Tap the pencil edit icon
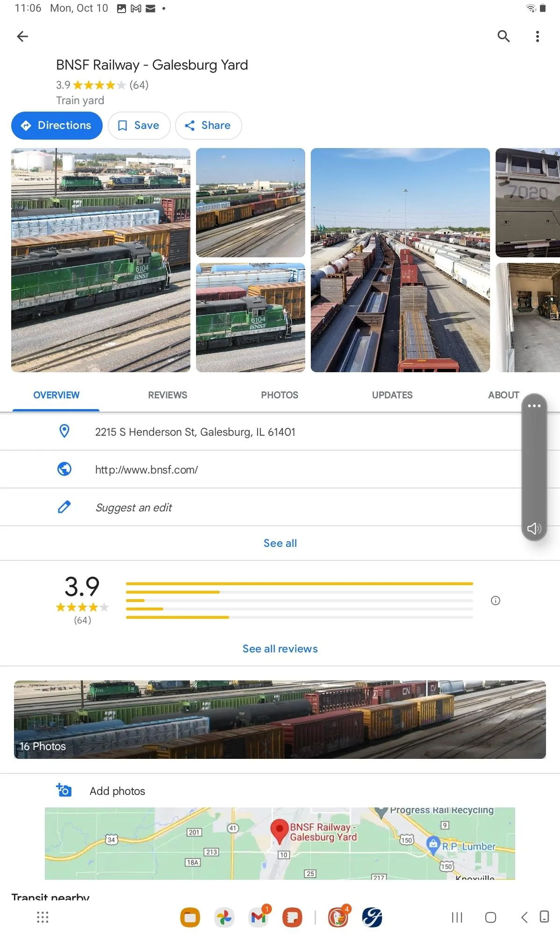The image size is (560, 934). coord(64,507)
